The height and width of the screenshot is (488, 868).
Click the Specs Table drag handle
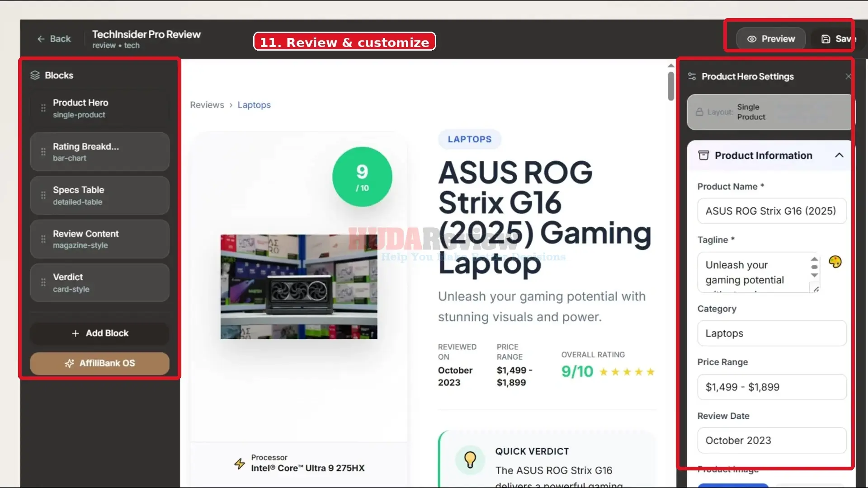pos(43,195)
